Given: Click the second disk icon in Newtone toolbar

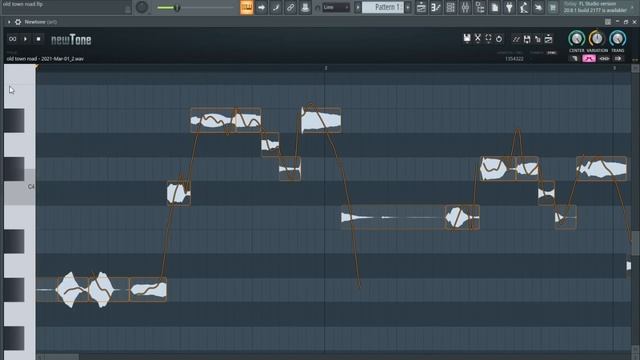Looking at the screenshot, I should [527, 39].
